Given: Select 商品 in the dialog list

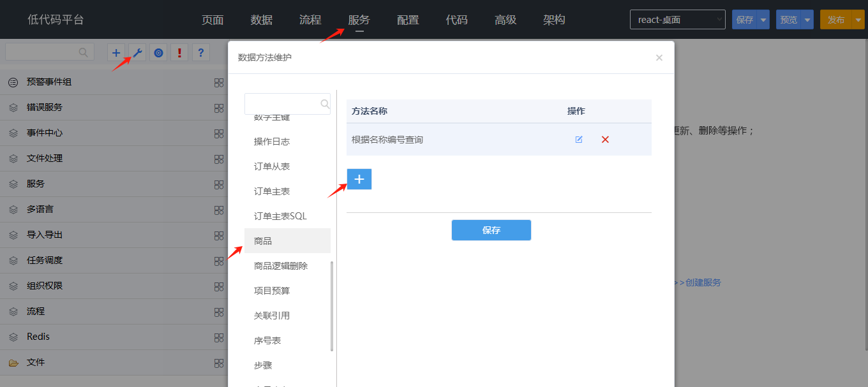Looking at the screenshot, I should pyautogui.click(x=287, y=241).
